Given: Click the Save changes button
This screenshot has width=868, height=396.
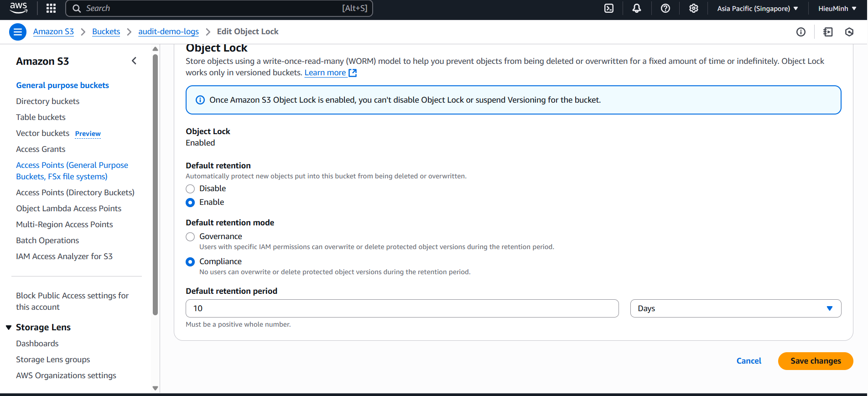Looking at the screenshot, I should pyautogui.click(x=816, y=361).
